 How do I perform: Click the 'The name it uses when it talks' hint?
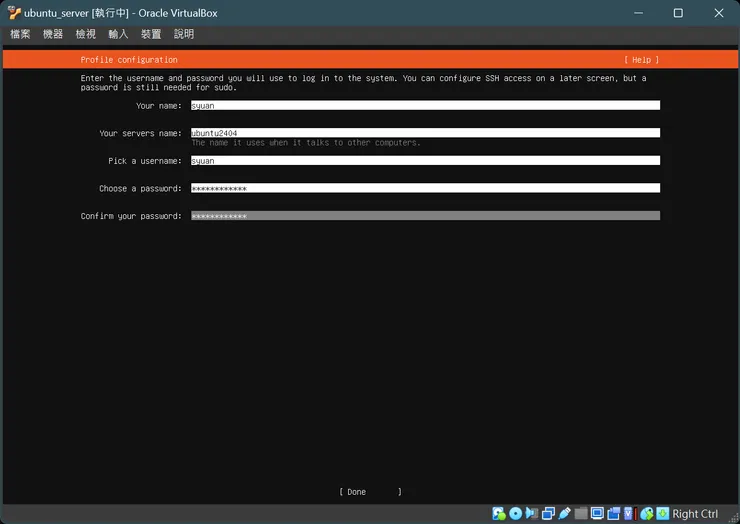point(306,143)
